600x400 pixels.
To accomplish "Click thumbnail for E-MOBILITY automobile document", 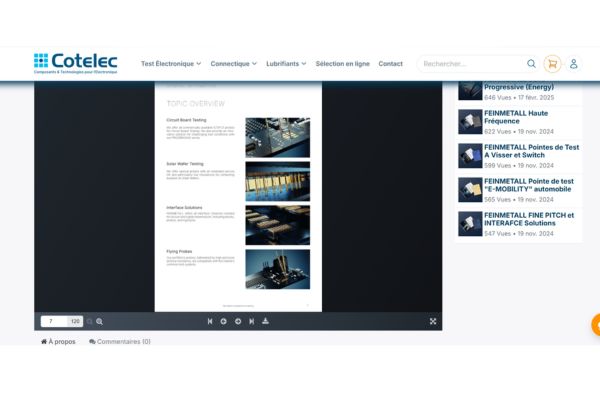I will 470,190.
